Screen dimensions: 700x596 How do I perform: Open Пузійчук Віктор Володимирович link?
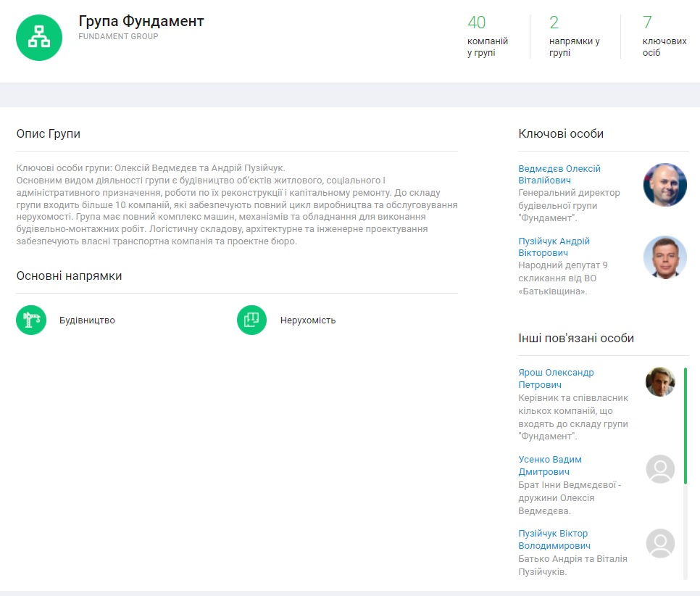554,539
